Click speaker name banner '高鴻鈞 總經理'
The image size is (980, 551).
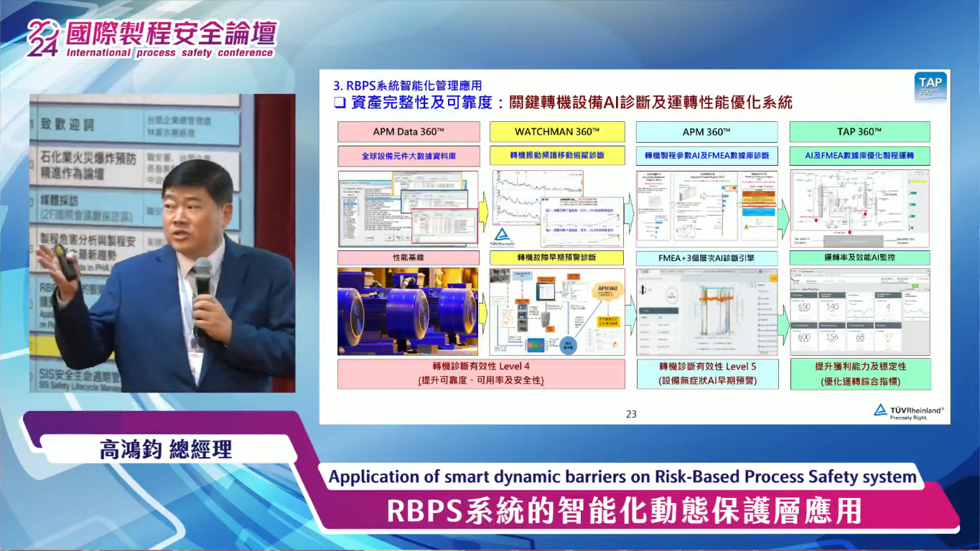(x=165, y=450)
